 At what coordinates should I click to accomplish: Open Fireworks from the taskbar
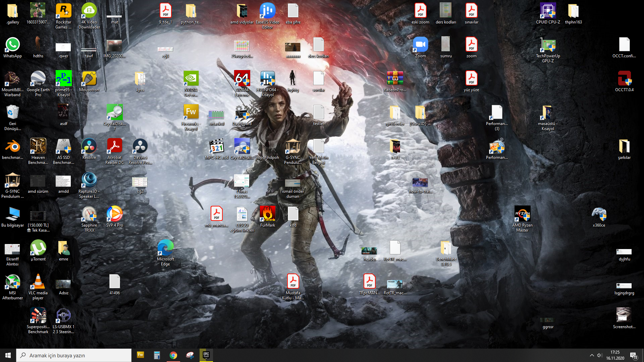[x=141, y=355]
